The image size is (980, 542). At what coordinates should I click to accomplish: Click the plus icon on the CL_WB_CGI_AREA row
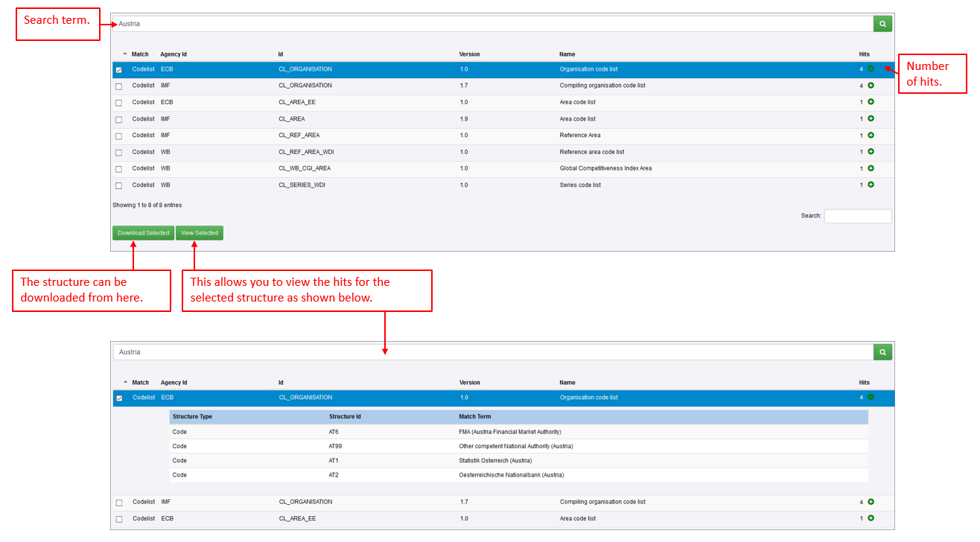click(x=871, y=168)
